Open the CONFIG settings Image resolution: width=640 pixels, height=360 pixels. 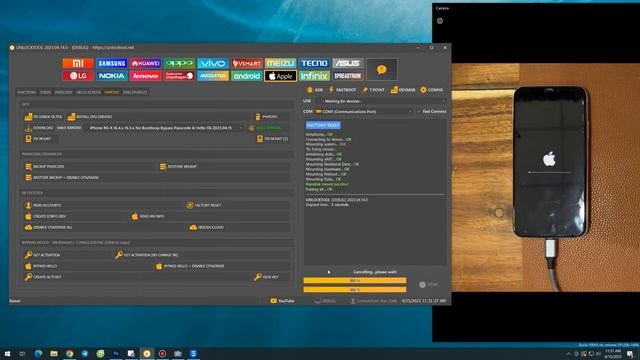pos(431,90)
